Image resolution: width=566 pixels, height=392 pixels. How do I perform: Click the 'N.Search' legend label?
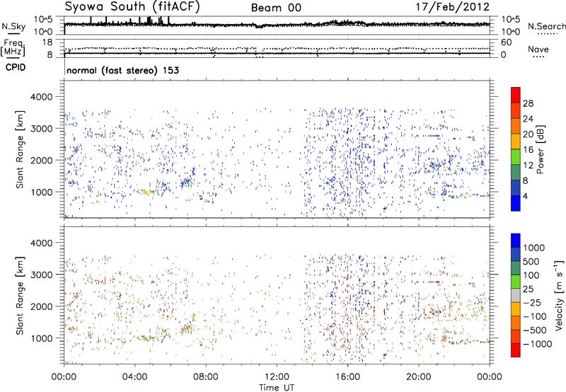(546, 26)
